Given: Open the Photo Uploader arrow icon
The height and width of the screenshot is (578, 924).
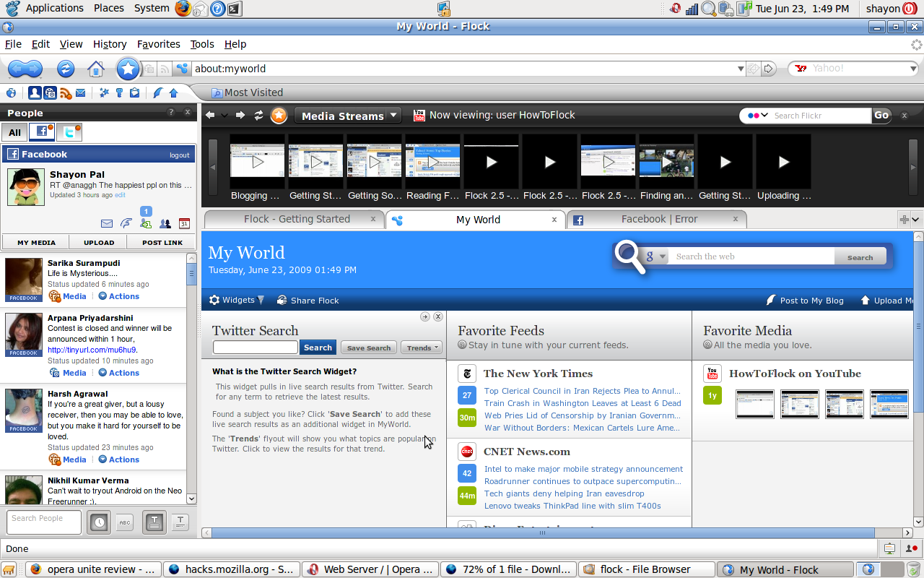Looking at the screenshot, I should coord(173,92).
